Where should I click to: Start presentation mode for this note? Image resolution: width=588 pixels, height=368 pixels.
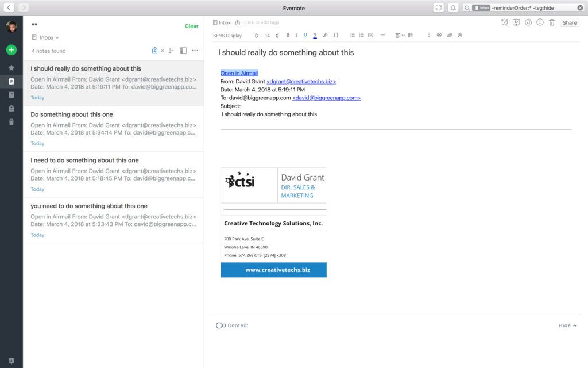[516, 22]
